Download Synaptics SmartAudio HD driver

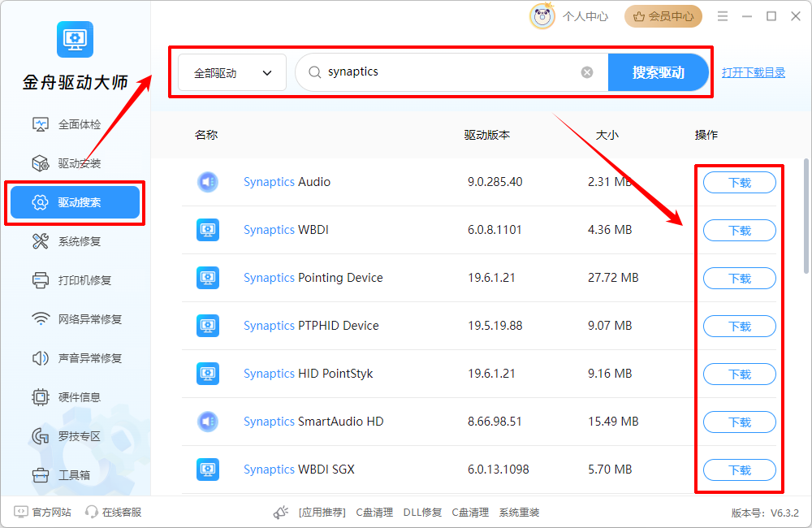pyautogui.click(x=740, y=422)
